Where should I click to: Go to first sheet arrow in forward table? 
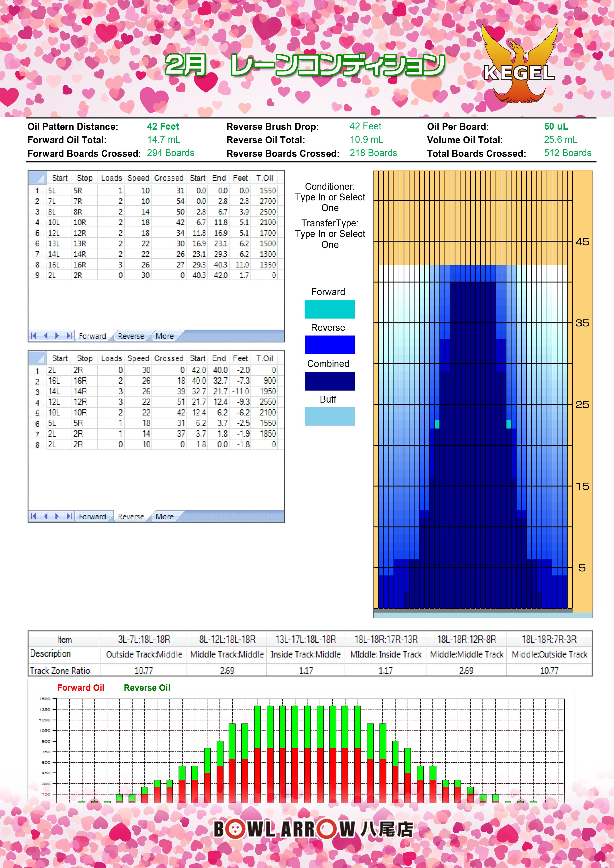34,336
